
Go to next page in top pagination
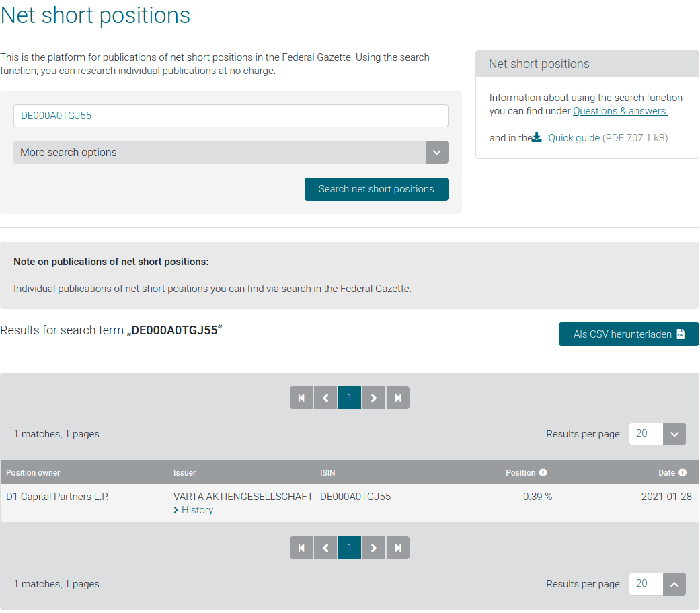(x=374, y=398)
